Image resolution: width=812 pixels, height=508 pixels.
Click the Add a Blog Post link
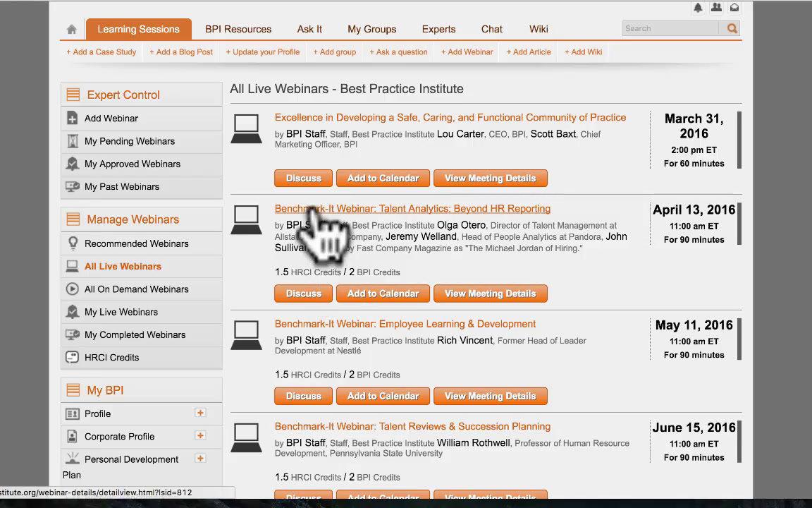[x=181, y=52]
